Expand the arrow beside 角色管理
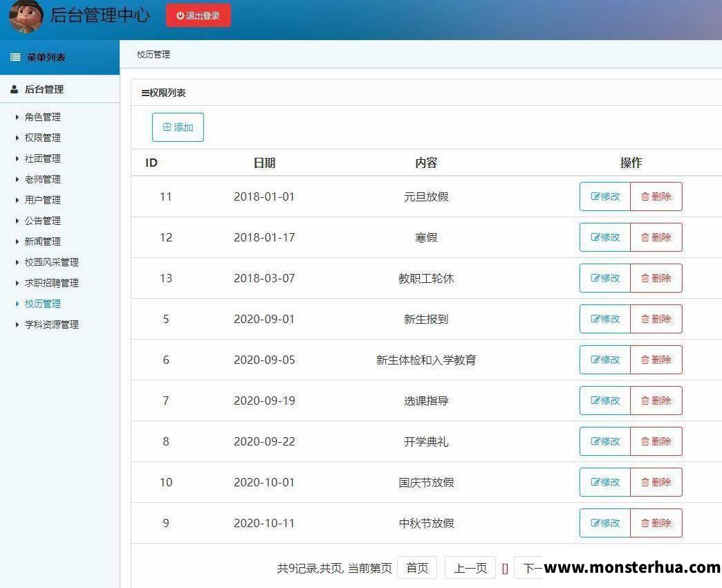 17,117
